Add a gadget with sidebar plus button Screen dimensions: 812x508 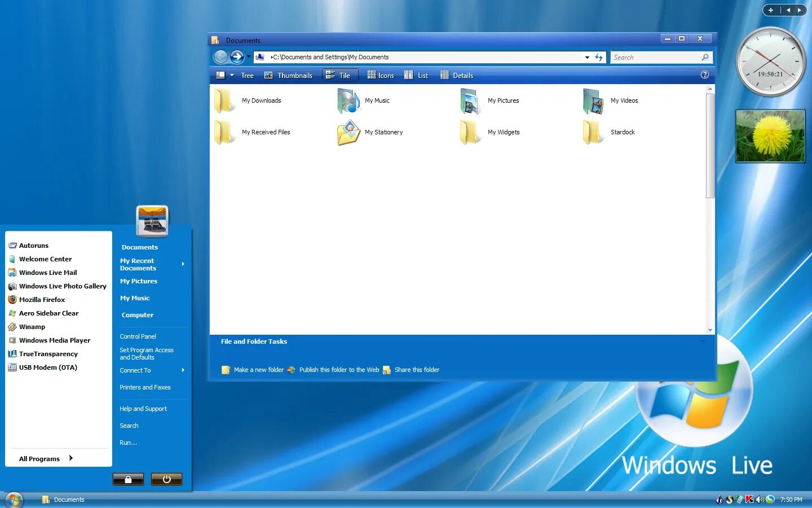(x=771, y=10)
